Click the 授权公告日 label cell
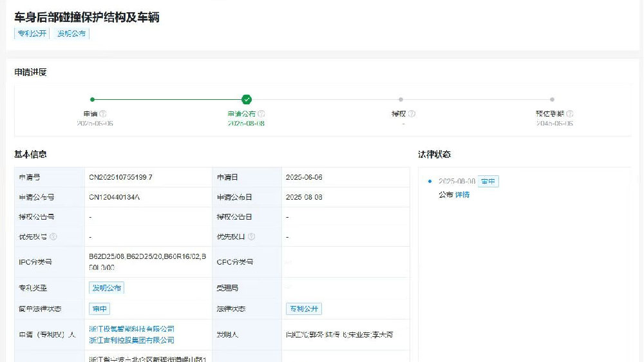This screenshot has height=362, width=644. [x=247, y=217]
